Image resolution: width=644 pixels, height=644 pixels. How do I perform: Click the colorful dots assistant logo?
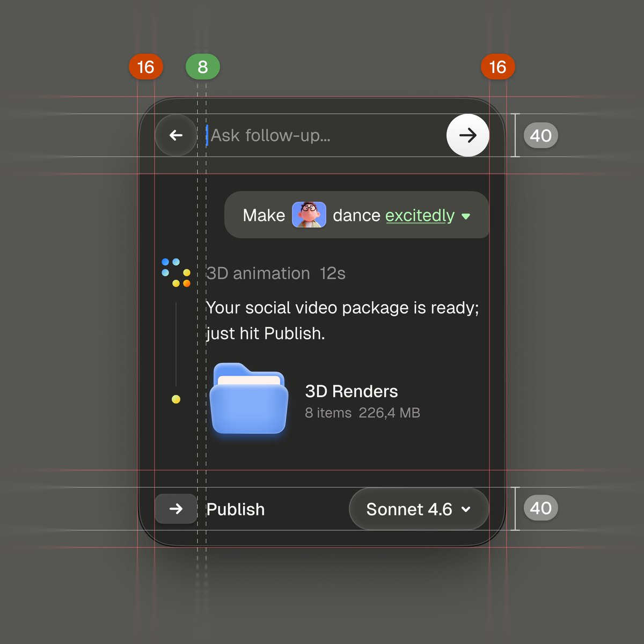tap(176, 273)
